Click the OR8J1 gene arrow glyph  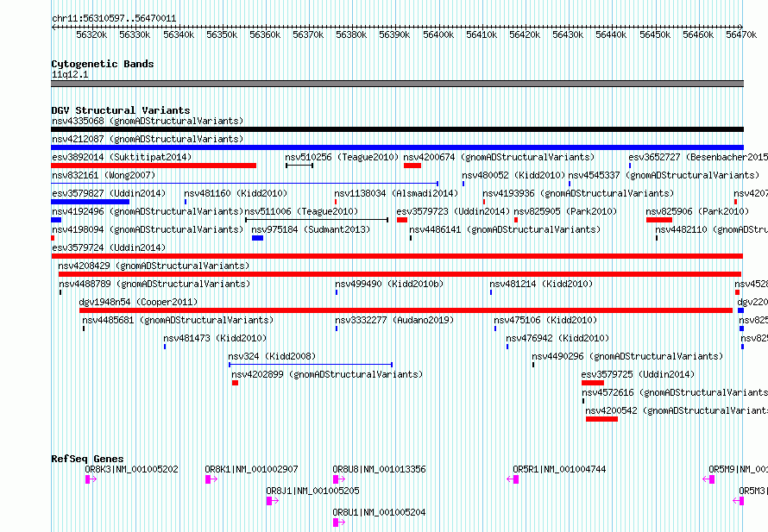click(273, 501)
